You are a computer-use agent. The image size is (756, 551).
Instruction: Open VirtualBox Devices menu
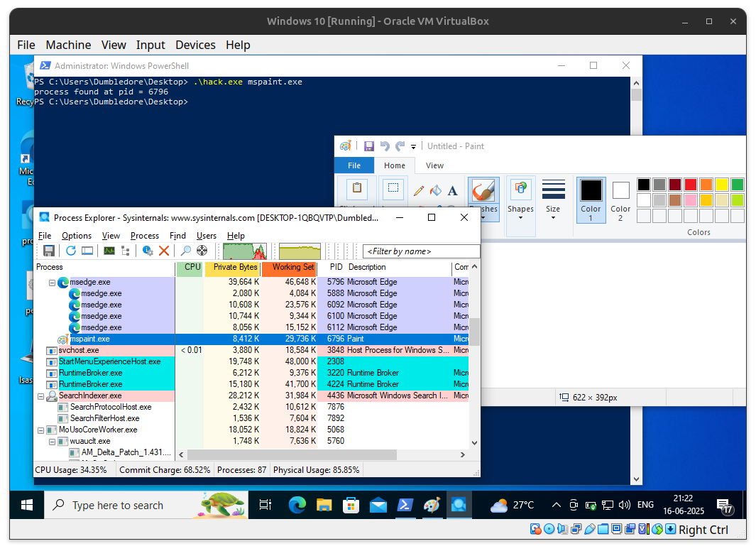point(195,45)
